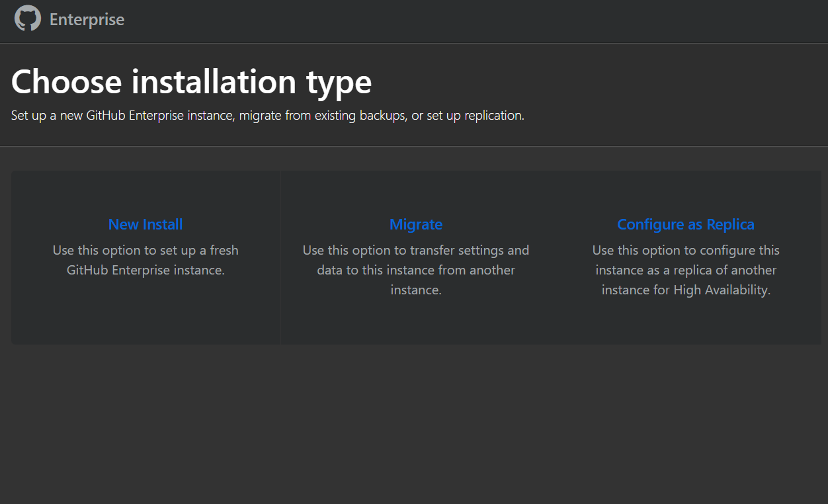Viewport: 828px width, 504px height.
Task: Click "set up replication" at the subtitle end
Action: [x=474, y=116]
